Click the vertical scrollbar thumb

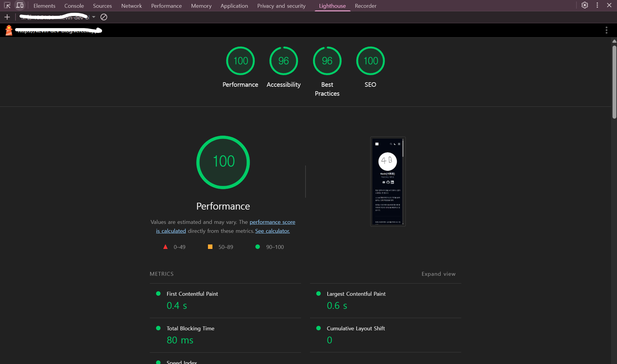[614, 82]
